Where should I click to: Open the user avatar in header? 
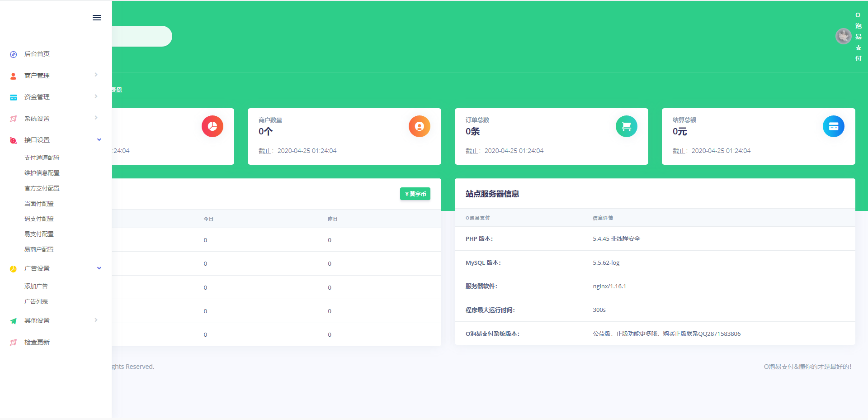tap(843, 36)
